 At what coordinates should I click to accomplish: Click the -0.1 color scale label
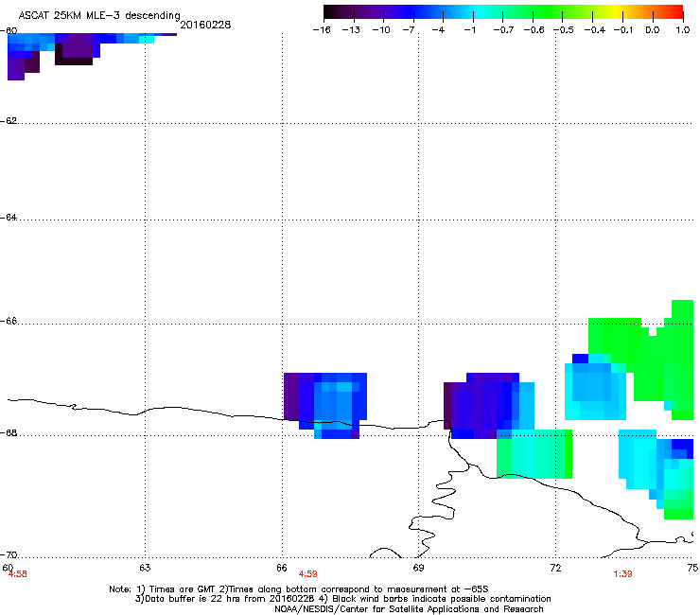click(x=623, y=30)
